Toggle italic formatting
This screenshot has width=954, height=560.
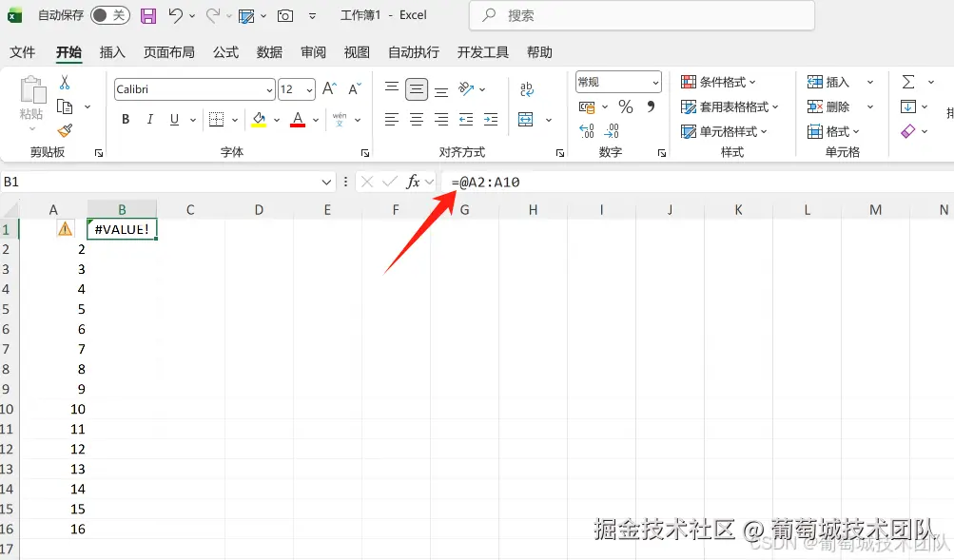pyautogui.click(x=148, y=119)
